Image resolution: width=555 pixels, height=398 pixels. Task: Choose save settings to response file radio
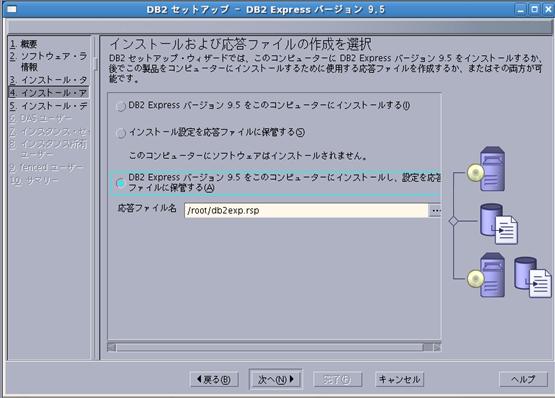[x=121, y=133]
